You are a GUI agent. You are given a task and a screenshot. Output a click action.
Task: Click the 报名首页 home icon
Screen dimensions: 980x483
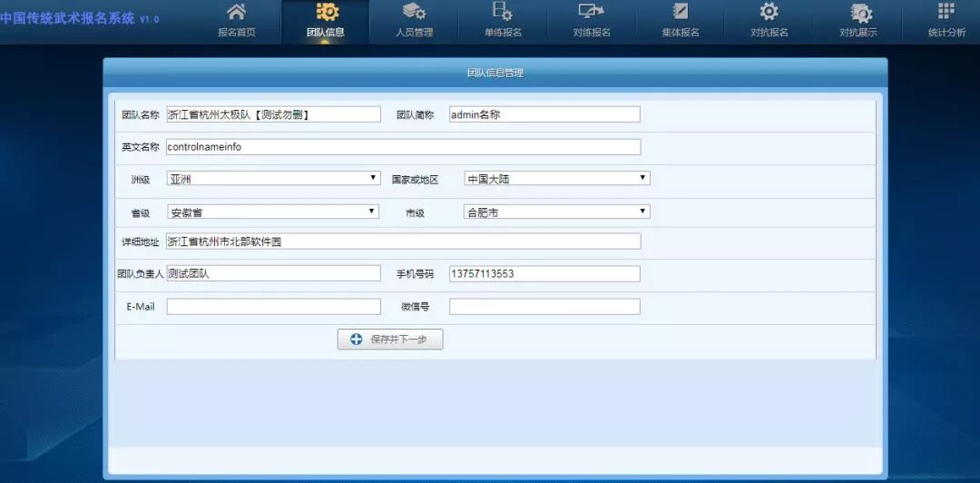tap(236, 13)
